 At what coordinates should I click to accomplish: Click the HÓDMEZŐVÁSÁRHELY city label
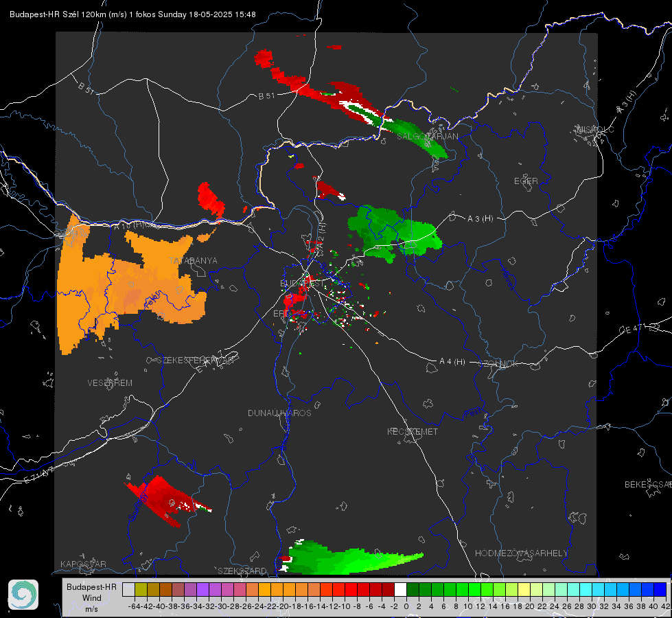coord(521,553)
